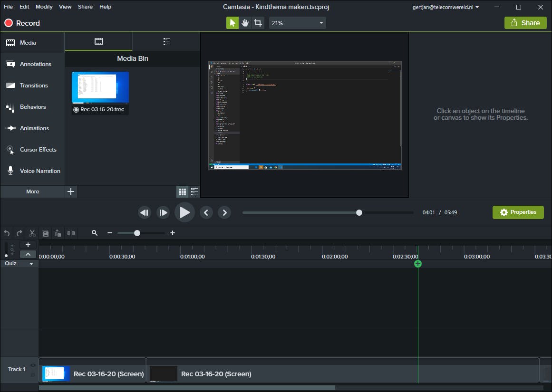Add media with the plus icon

pos(71,191)
